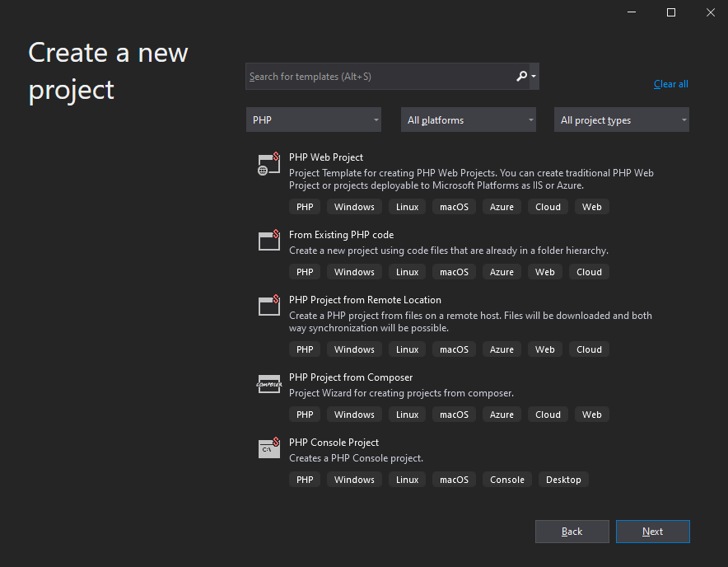Click the Composer project description text

401,393
